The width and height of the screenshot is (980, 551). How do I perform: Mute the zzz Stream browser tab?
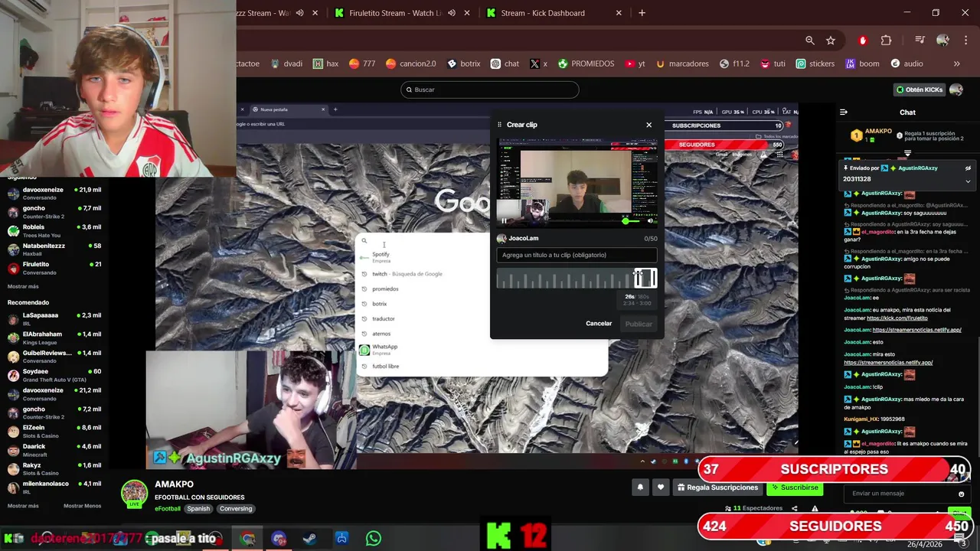click(x=299, y=13)
